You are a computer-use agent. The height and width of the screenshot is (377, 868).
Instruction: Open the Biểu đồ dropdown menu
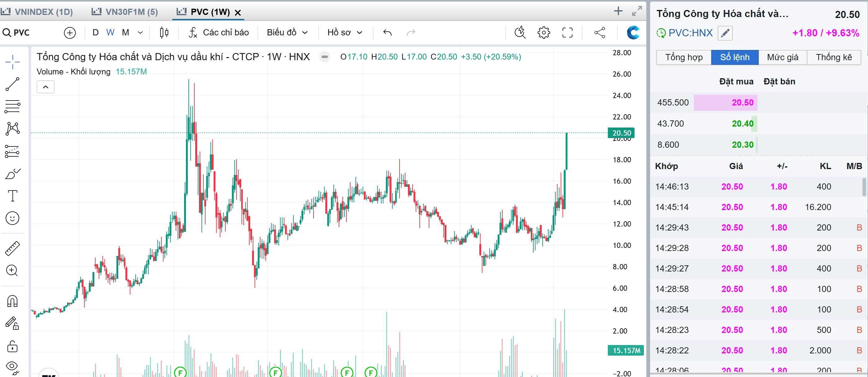[x=287, y=32]
